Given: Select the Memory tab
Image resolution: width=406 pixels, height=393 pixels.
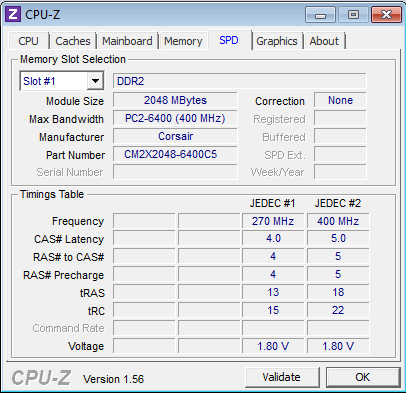Looking at the screenshot, I should coord(183,41).
